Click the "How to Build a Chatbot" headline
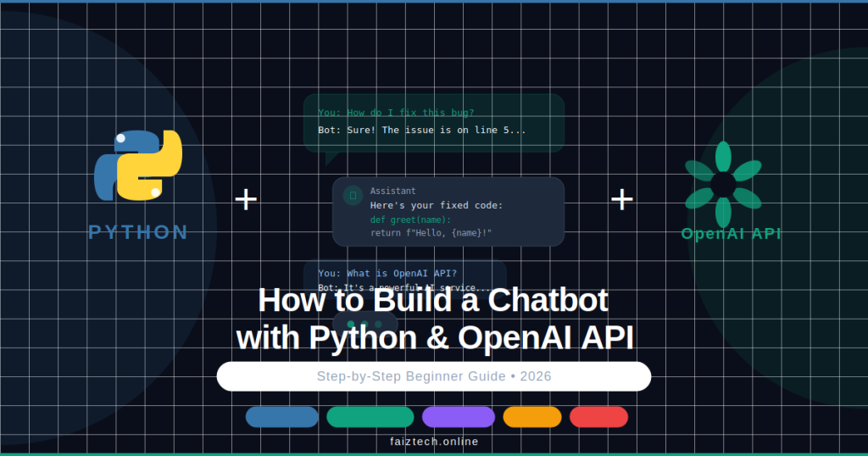This screenshot has width=868, height=456. [x=433, y=300]
